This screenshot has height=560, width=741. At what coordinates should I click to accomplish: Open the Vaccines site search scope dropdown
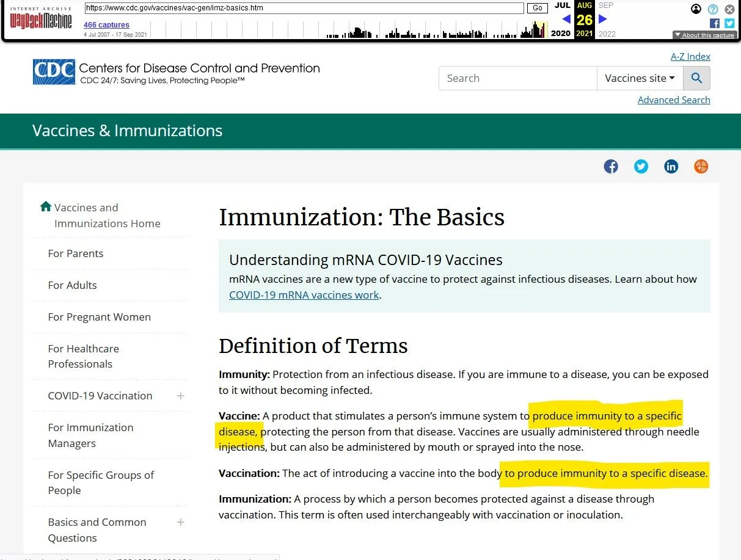[x=640, y=78]
